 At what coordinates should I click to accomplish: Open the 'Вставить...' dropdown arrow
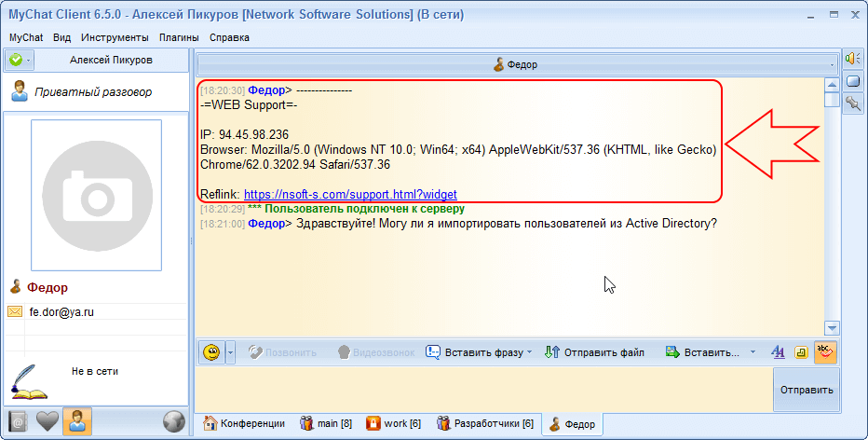pos(753,352)
